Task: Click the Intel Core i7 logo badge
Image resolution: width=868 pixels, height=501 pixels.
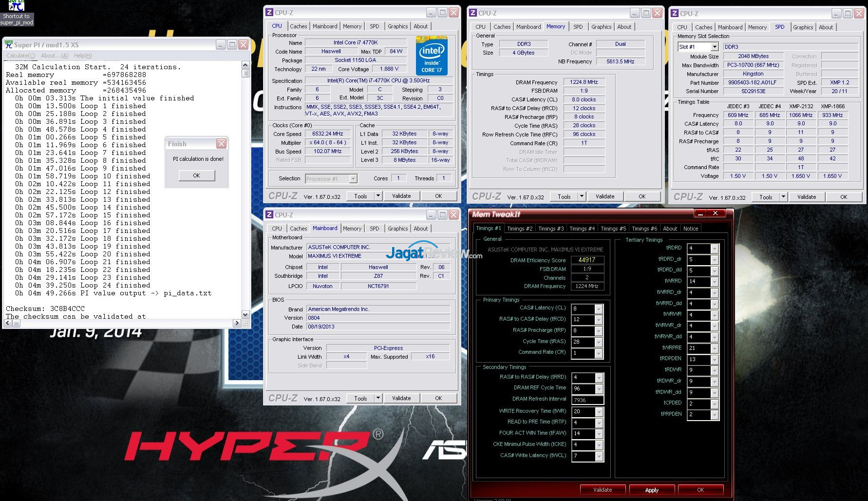Action: 432,56
